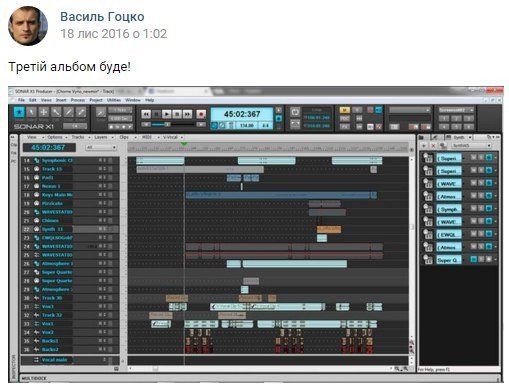The image size is (509, 390).
Task: Open the track filter All dropdown
Action: tap(101, 147)
